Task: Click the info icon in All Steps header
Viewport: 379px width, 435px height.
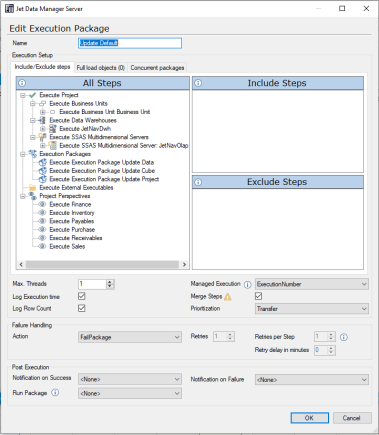Action: pyautogui.click(x=22, y=83)
